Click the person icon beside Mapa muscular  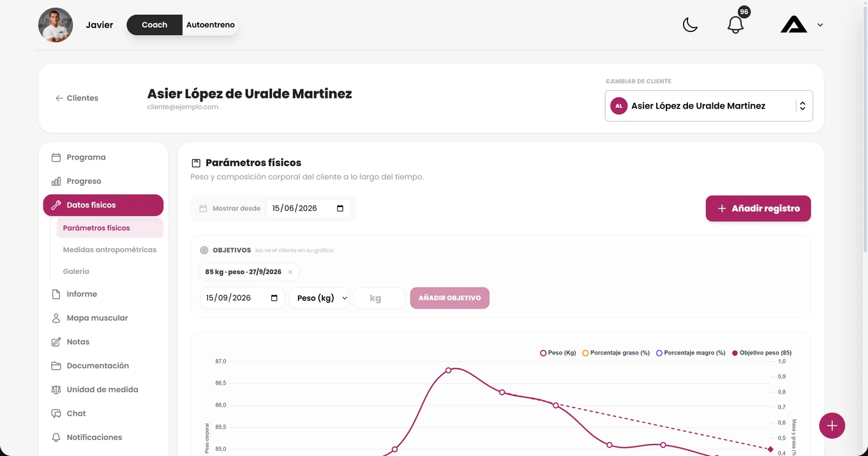[56, 318]
